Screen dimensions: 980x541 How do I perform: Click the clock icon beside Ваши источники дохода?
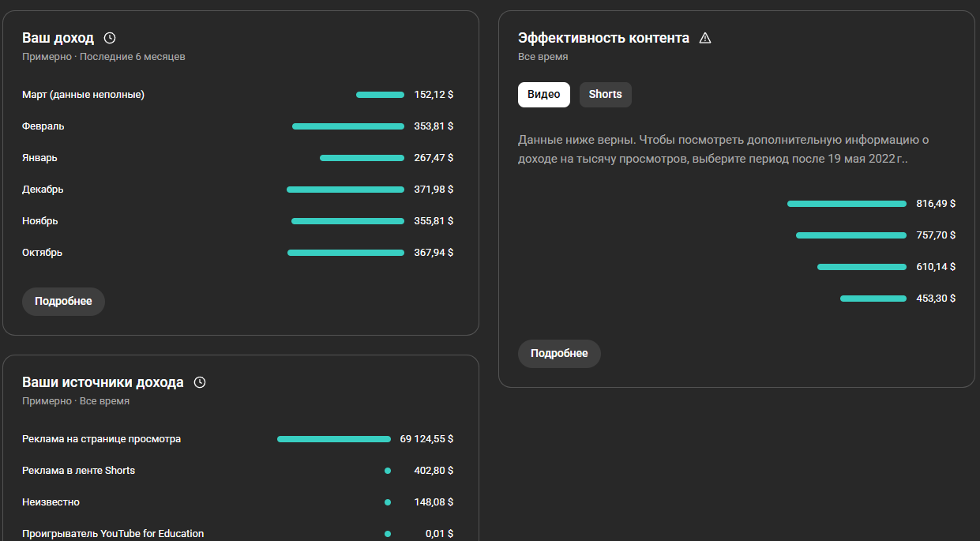[x=200, y=382]
